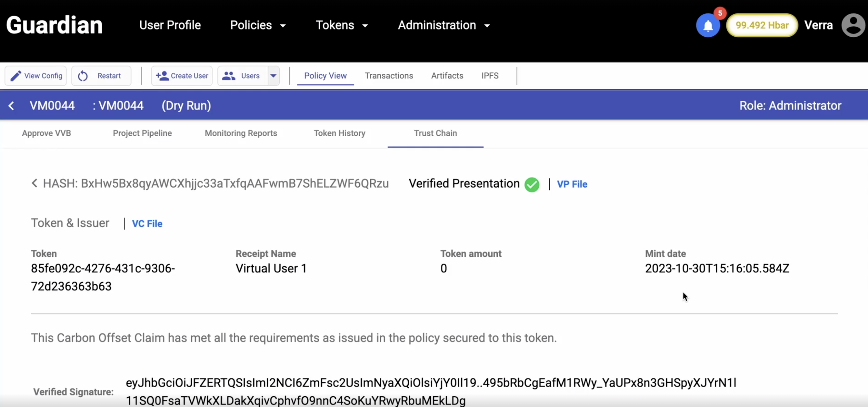Click the Users group icon
Screen dimensions: 868x407
click(229, 76)
